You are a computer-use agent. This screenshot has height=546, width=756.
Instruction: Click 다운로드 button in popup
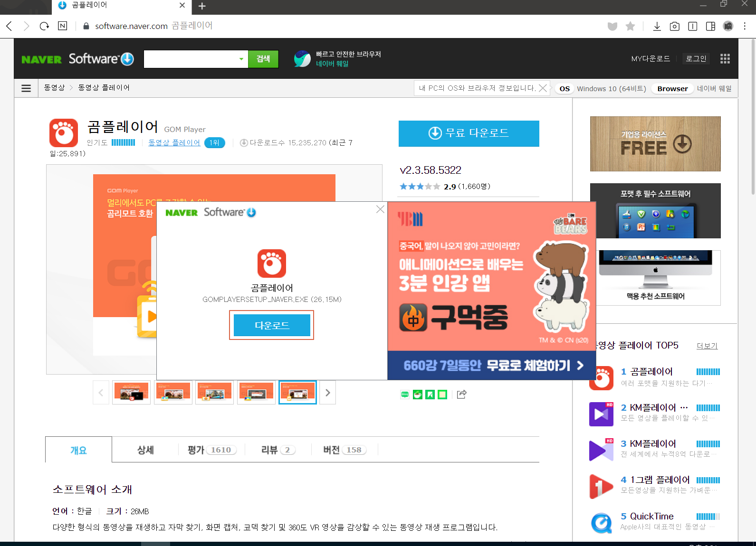click(272, 325)
